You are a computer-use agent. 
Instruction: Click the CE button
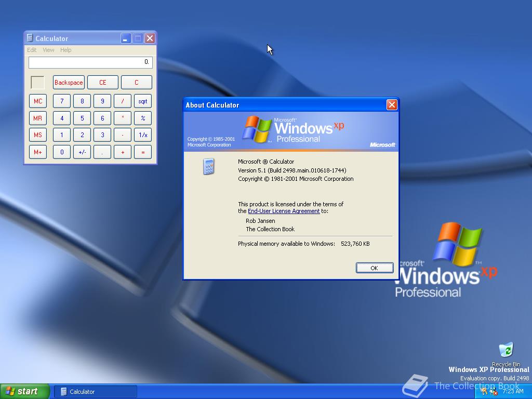point(103,83)
